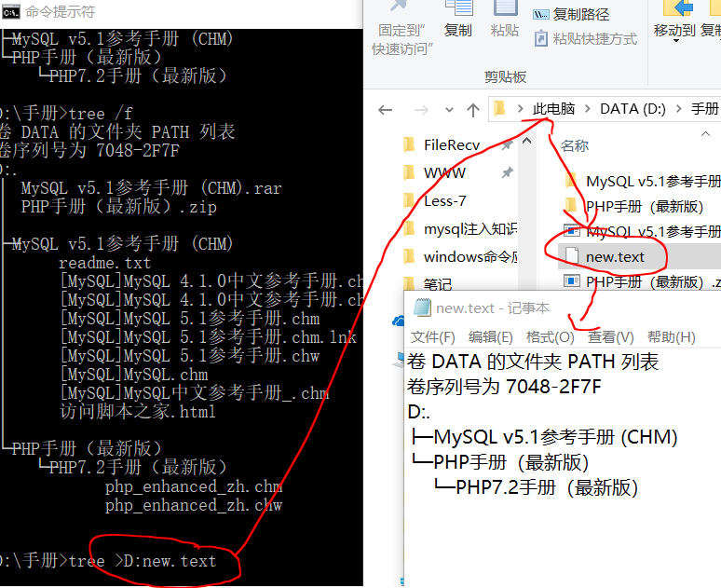Select PHP手册（最新版）.zip archive file

coord(642,281)
